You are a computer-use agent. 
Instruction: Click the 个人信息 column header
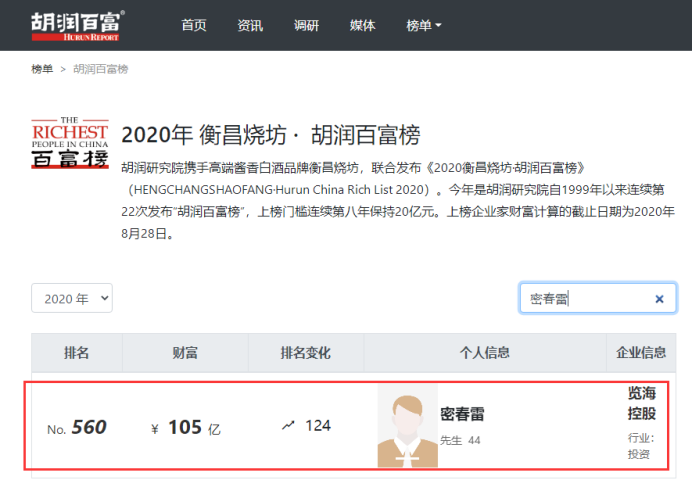pos(485,353)
